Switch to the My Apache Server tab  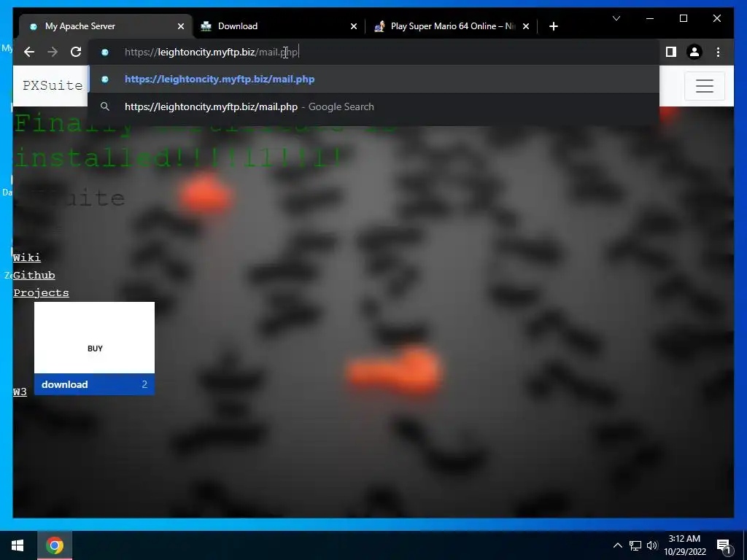click(x=106, y=26)
